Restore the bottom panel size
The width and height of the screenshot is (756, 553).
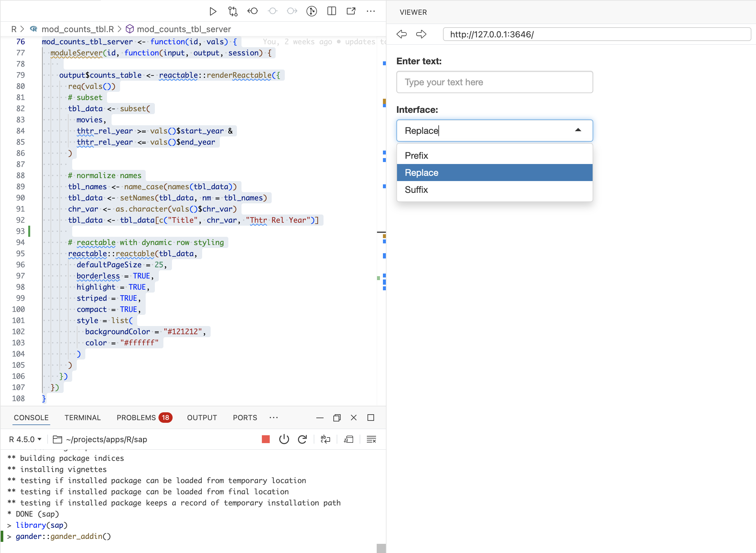point(337,418)
